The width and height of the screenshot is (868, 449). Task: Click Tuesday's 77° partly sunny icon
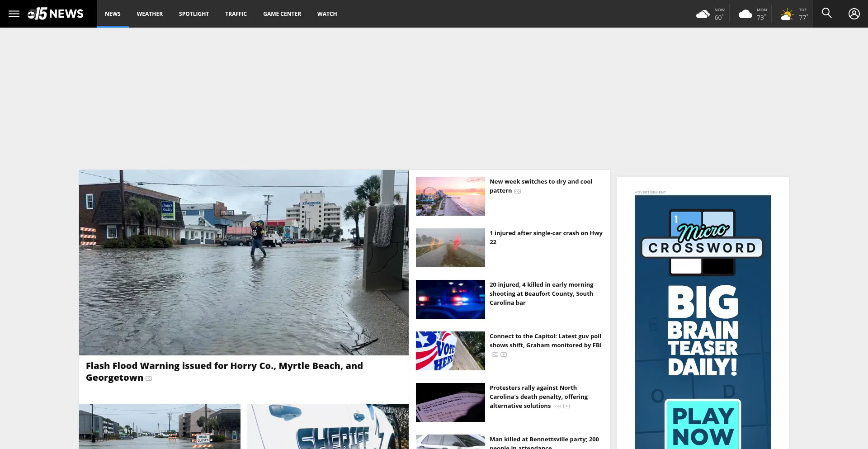point(787,14)
